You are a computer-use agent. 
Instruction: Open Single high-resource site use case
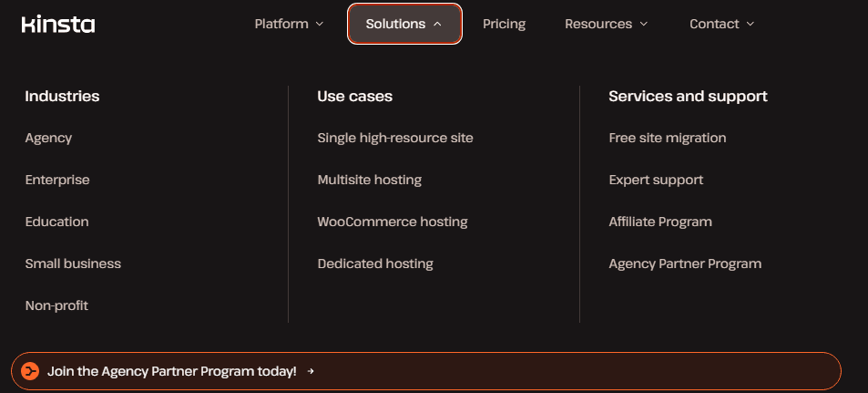tap(395, 138)
